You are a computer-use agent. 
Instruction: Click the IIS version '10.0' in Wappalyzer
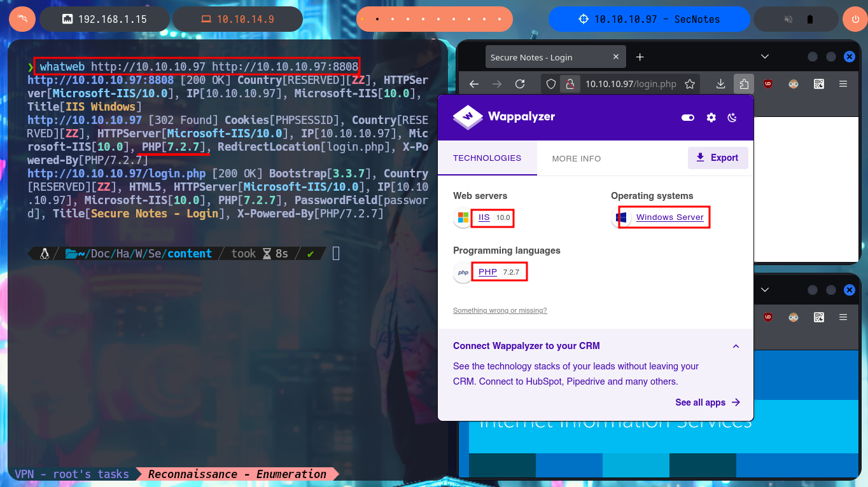point(503,218)
